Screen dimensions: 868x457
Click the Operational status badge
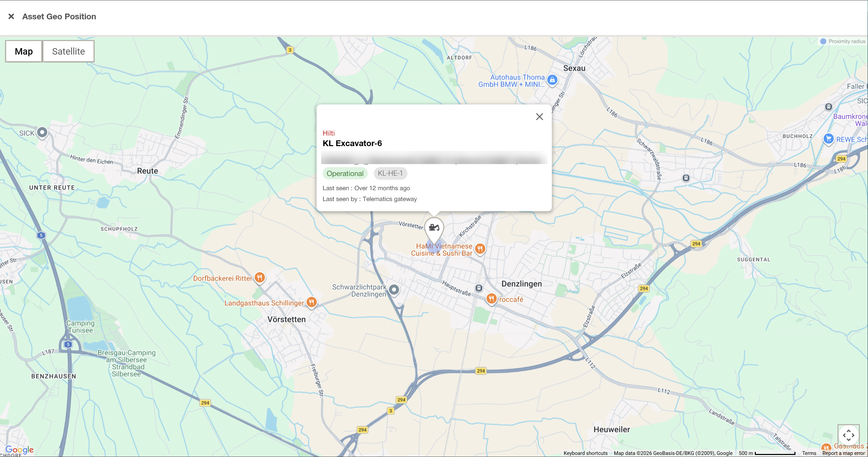[x=345, y=174]
